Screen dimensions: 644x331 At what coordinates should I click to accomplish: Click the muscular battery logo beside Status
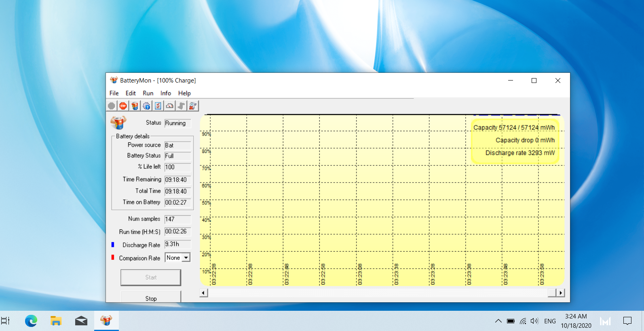(118, 122)
